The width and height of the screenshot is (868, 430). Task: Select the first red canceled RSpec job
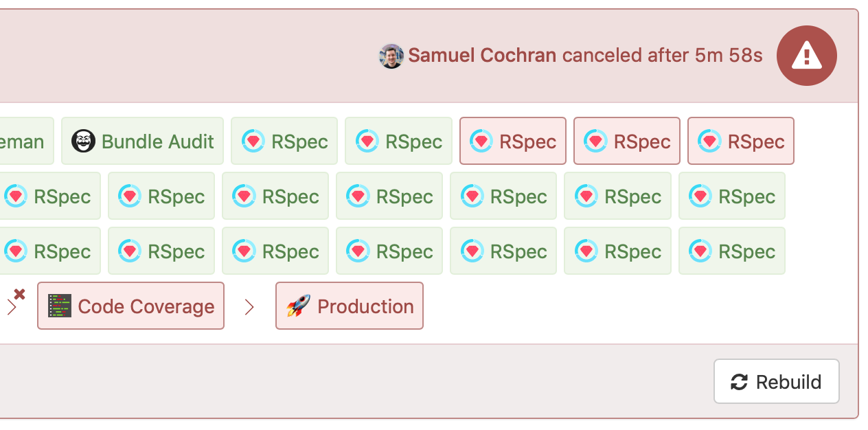[x=512, y=142]
